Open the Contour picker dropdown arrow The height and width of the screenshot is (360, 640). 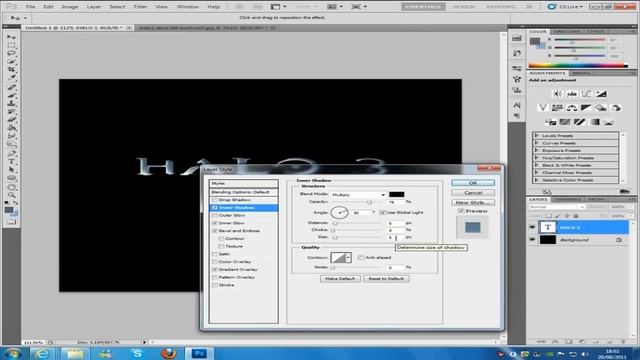pos(348,258)
